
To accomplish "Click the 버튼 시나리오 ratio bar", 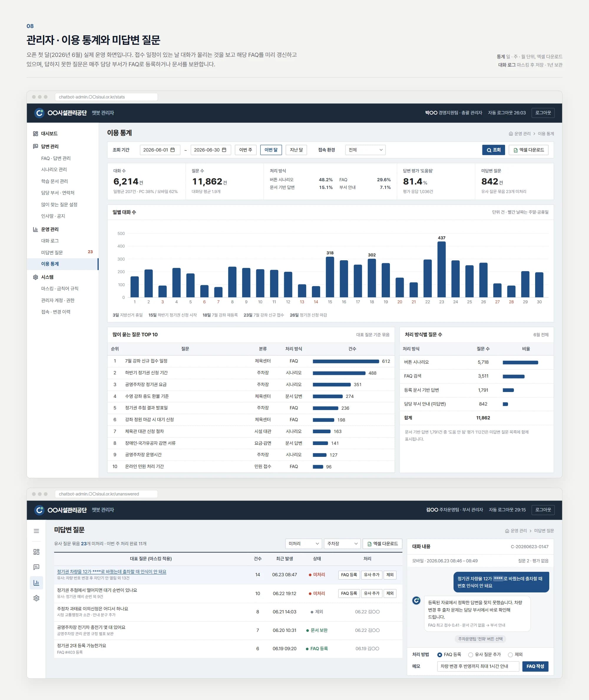I will [x=520, y=363].
